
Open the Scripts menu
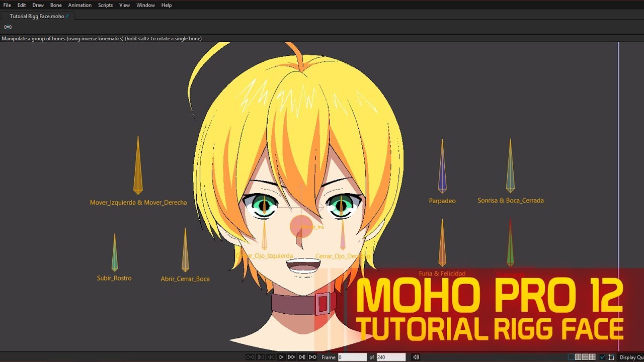coord(106,5)
